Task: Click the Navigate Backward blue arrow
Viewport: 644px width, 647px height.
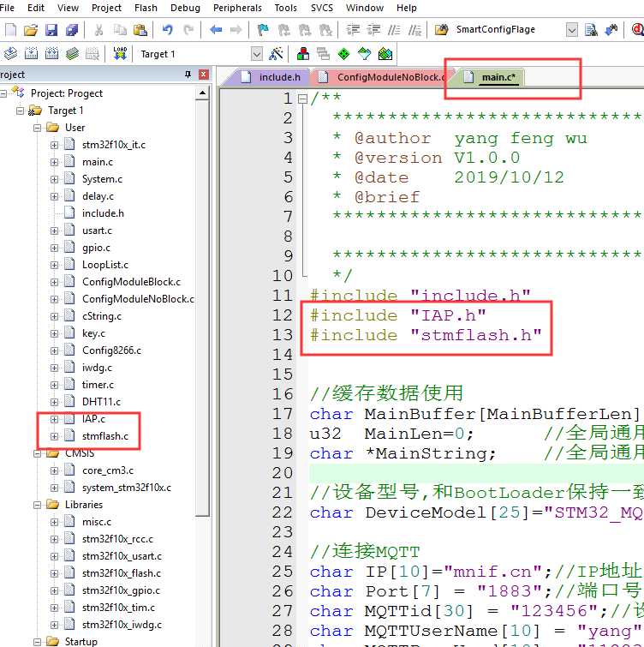Action: (x=216, y=30)
